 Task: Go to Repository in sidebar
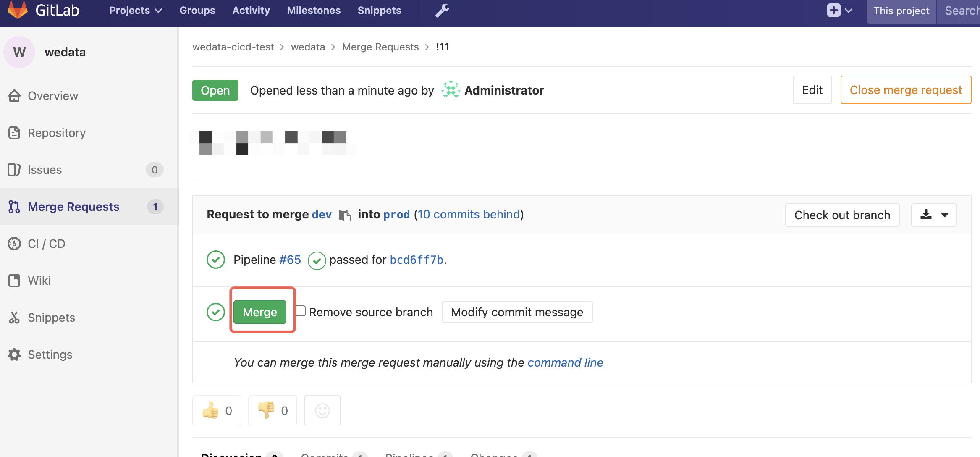tap(56, 133)
